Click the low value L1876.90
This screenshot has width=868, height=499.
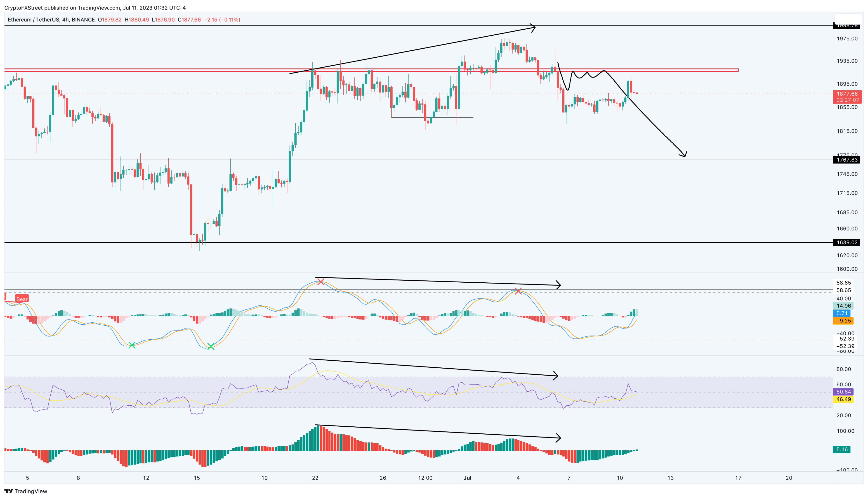click(163, 19)
